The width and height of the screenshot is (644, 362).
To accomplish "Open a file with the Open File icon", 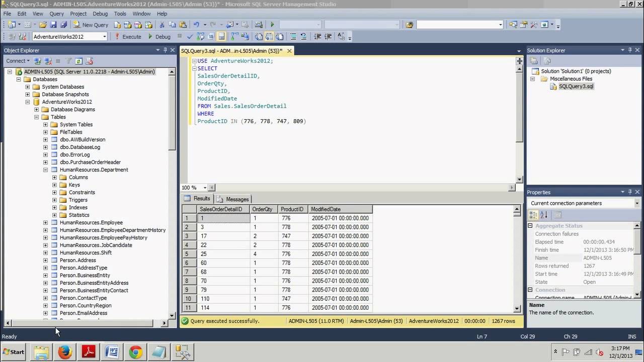I will 43,25.
